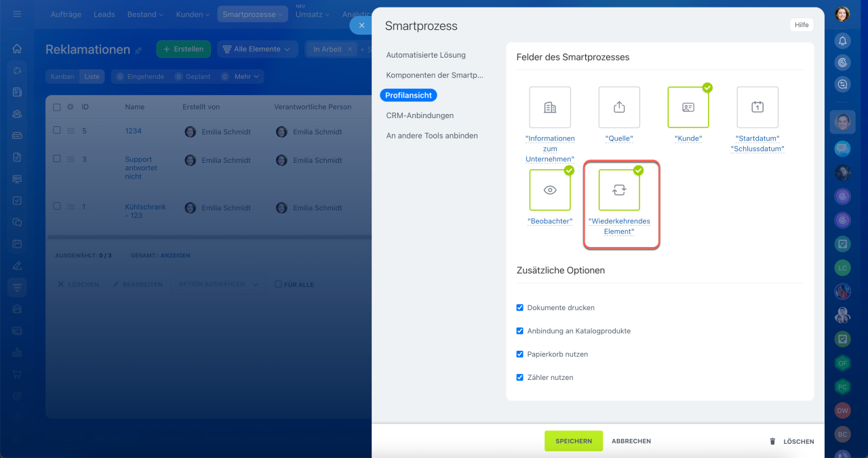Open the PC contact in right sidebar
This screenshot has width=868, height=458.
click(842, 387)
